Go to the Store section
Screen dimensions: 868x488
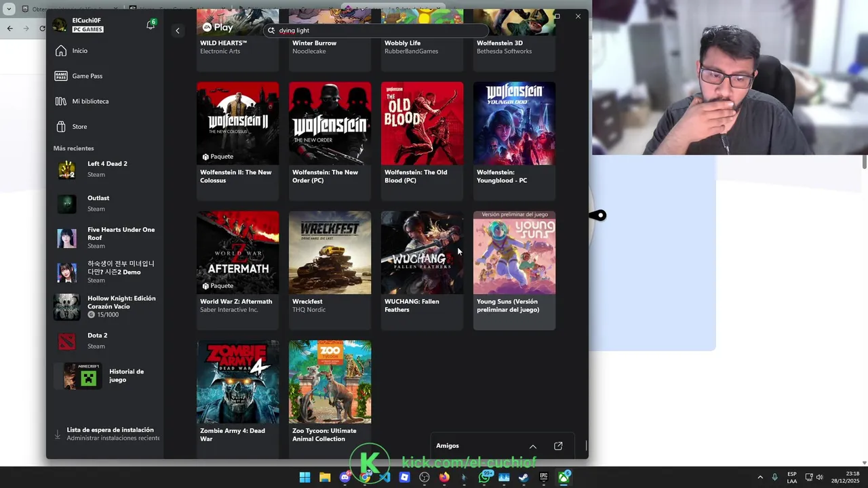point(79,127)
